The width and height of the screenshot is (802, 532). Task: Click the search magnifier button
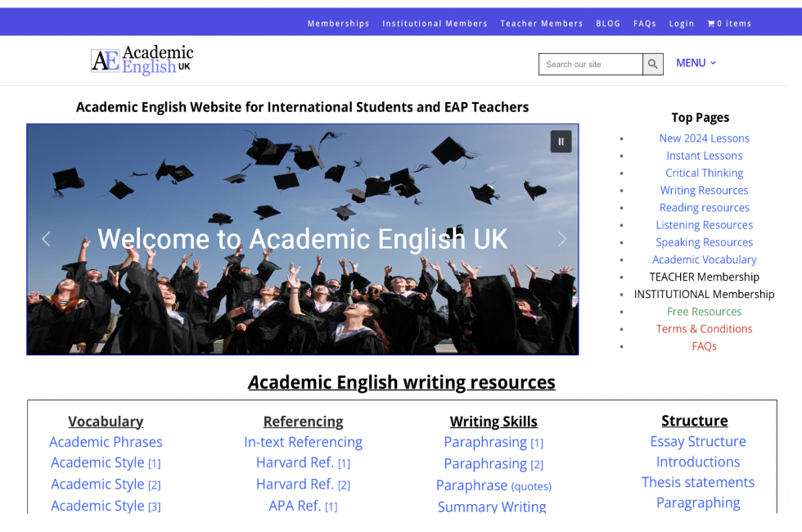pos(653,64)
